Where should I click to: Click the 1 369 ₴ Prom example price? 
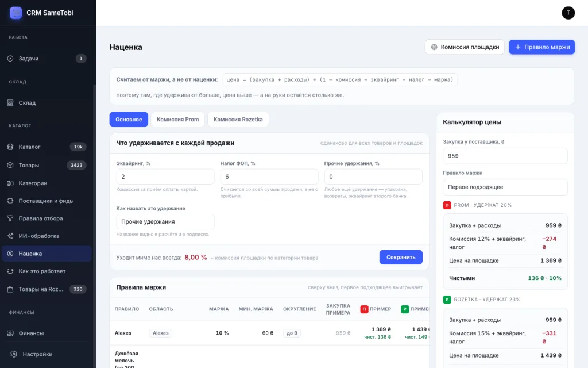(x=381, y=329)
